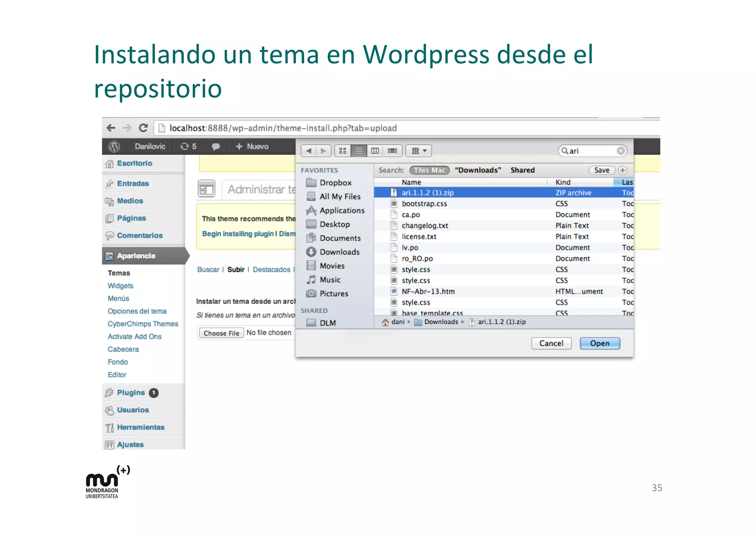The width and height of the screenshot is (756, 534).
Task: Open Pictures in sidebar
Action: (x=327, y=293)
